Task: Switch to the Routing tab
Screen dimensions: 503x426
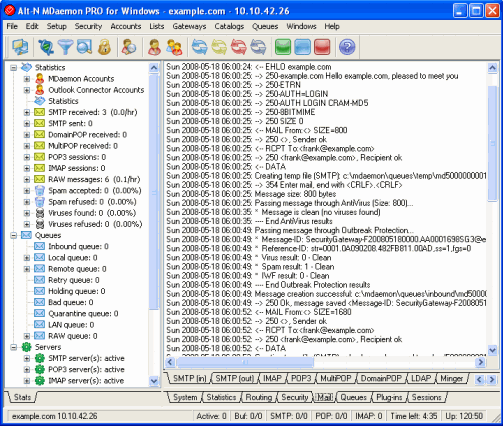Action: [259, 397]
